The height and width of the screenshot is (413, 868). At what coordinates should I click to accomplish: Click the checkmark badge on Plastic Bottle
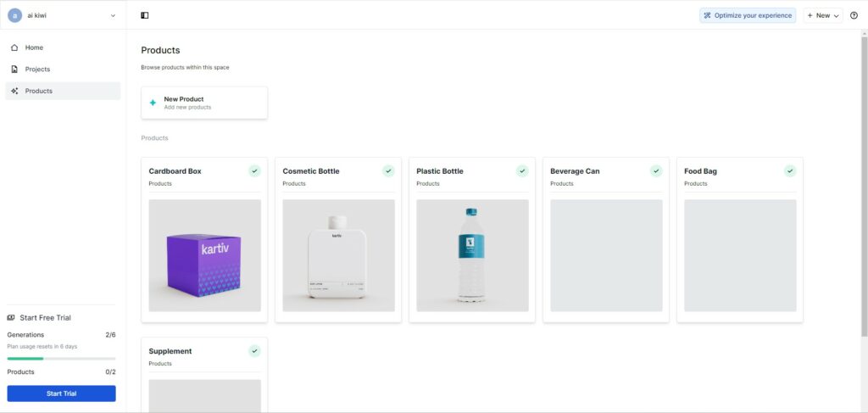[522, 171]
